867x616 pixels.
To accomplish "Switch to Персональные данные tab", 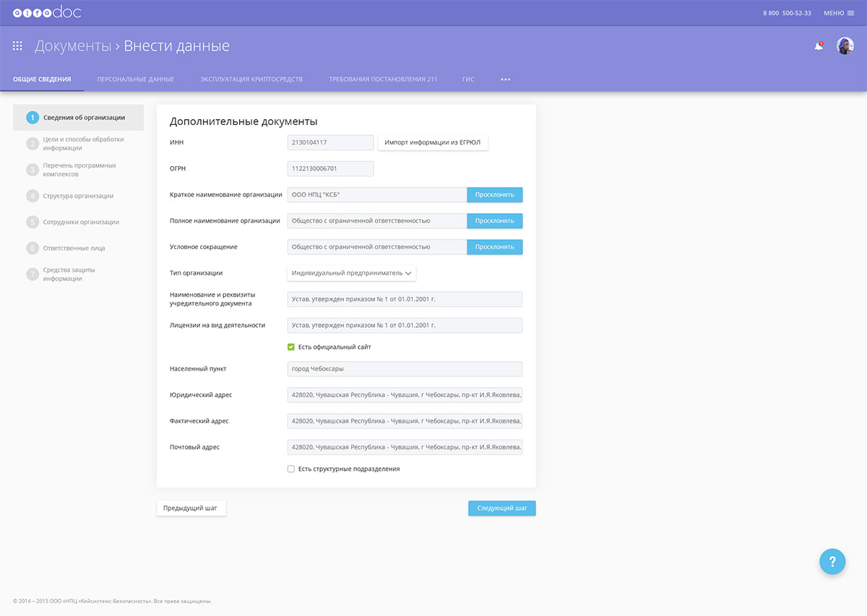I will [x=135, y=79].
